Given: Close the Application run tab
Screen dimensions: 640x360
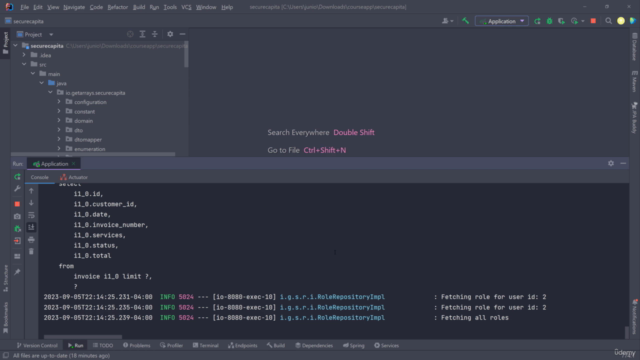Looking at the screenshot, I should pos(73,164).
